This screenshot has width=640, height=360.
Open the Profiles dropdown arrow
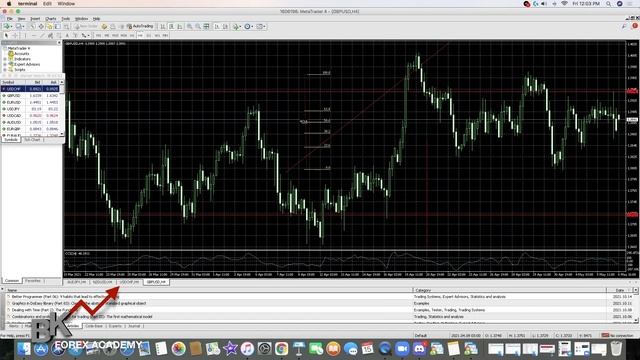tap(23, 26)
